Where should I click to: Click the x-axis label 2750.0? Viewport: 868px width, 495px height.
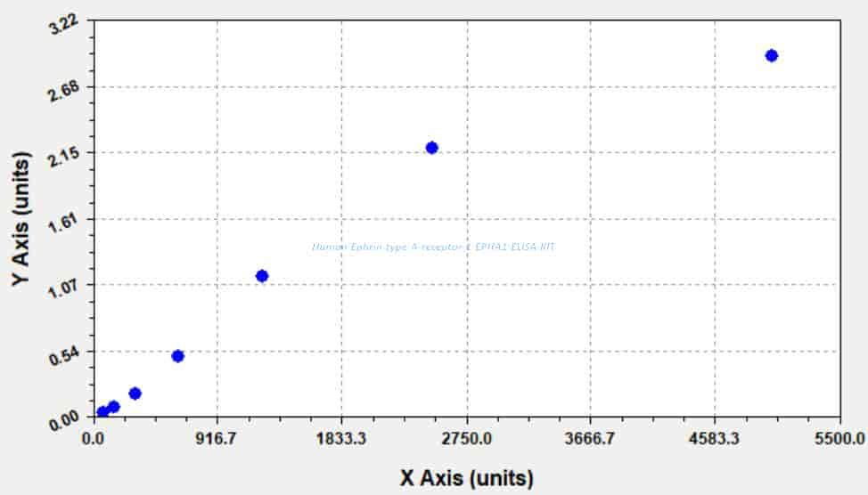[x=467, y=439]
